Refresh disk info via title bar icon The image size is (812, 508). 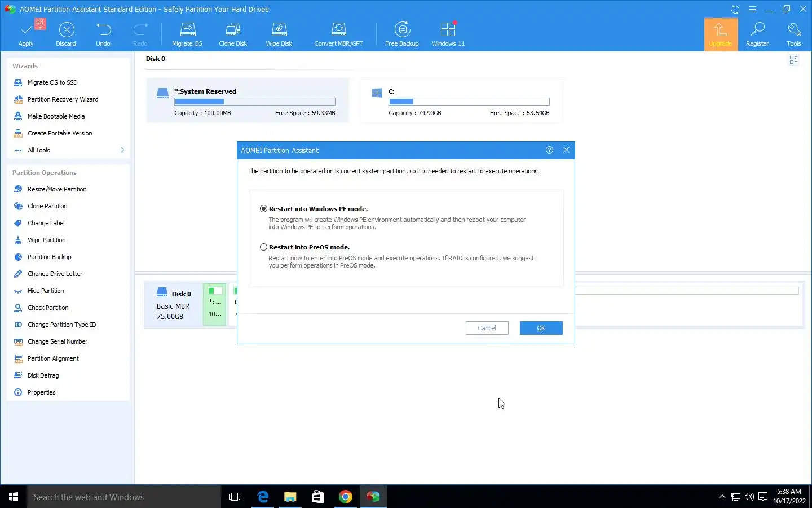[735, 9]
